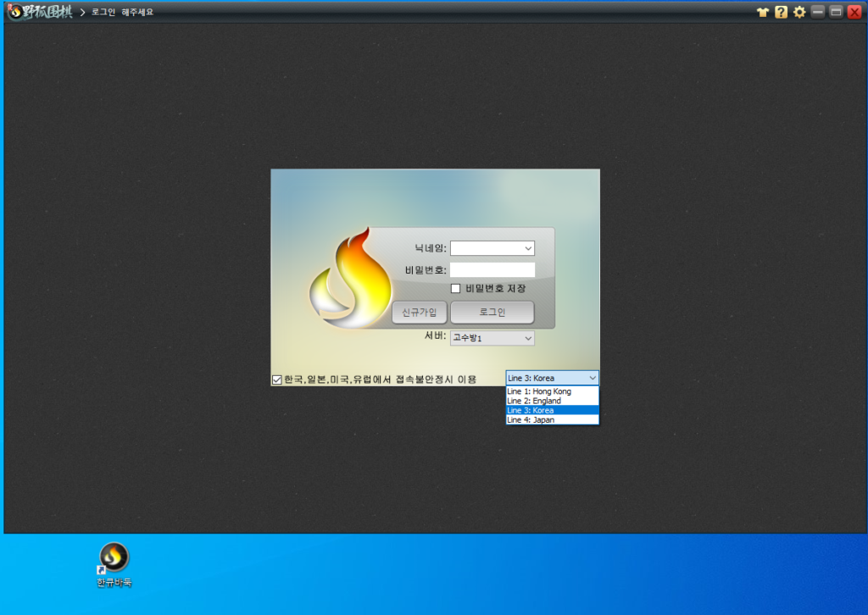Click the 로그인 해주세요 title text
868x615 pixels.
click(x=122, y=12)
